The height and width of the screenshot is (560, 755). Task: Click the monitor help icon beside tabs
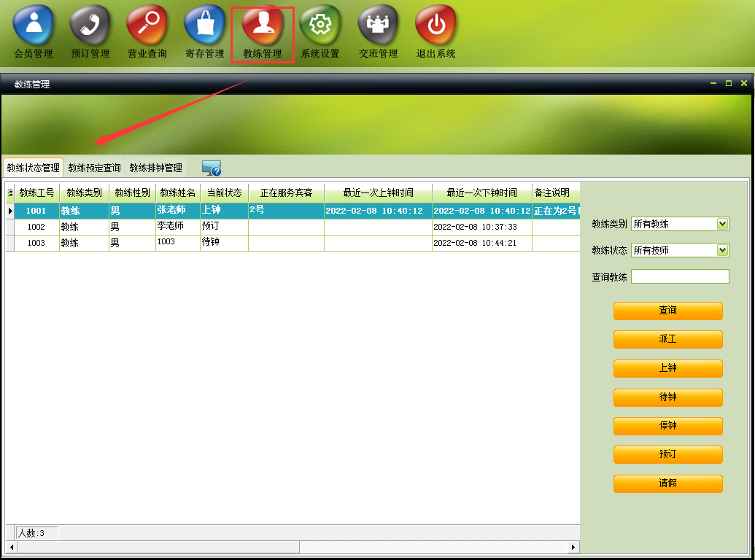pyautogui.click(x=212, y=168)
